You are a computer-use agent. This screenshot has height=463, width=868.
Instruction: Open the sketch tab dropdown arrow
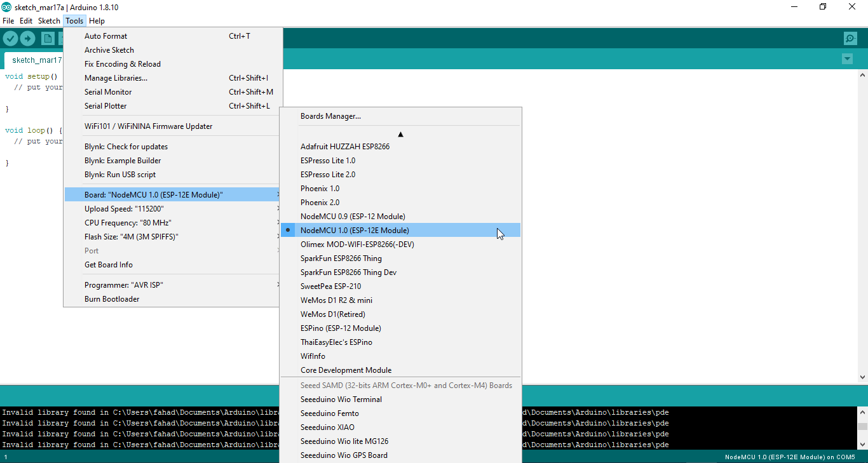[x=847, y=58]
